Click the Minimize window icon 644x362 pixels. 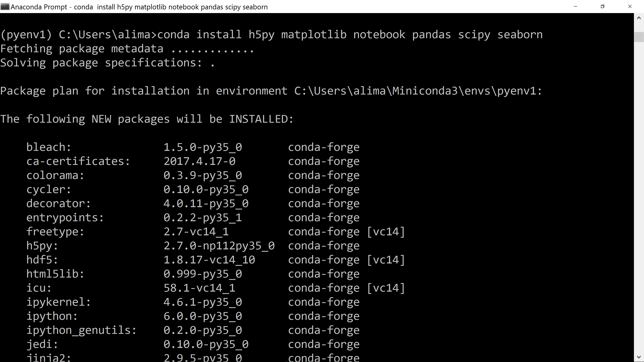click(575, 7)
